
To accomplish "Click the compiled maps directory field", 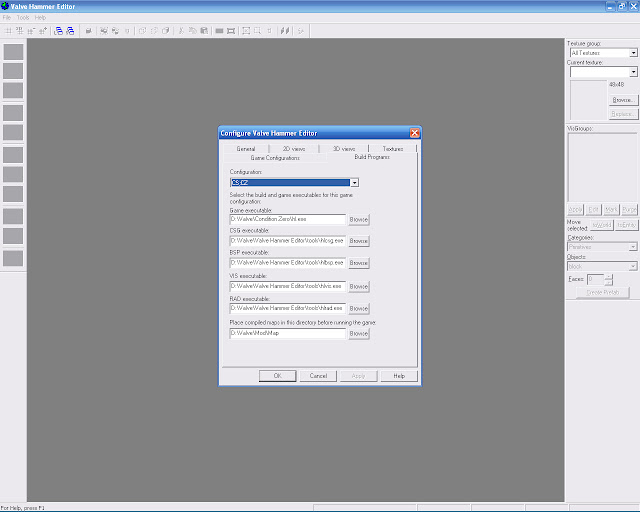I will 288,333.
